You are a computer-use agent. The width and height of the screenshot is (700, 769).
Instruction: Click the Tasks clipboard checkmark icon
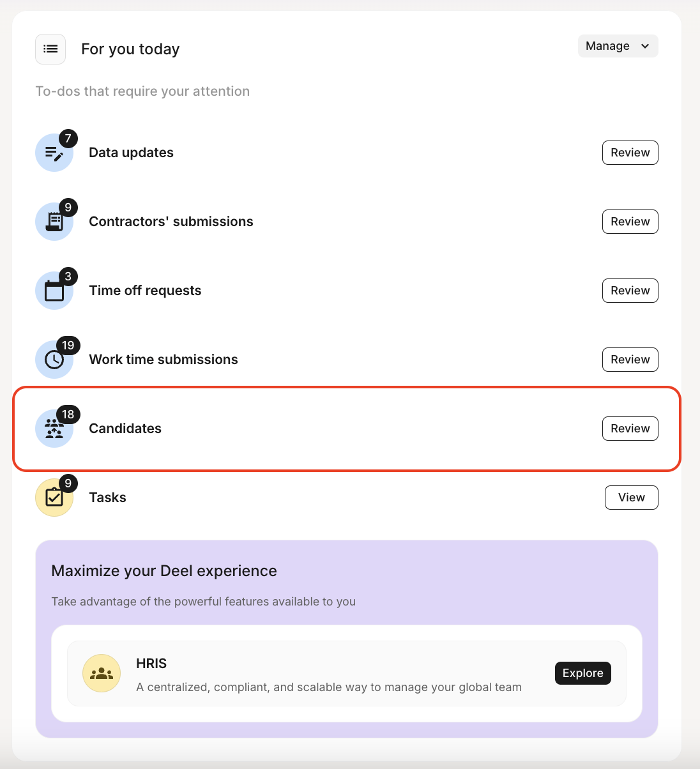pos(54,498)
